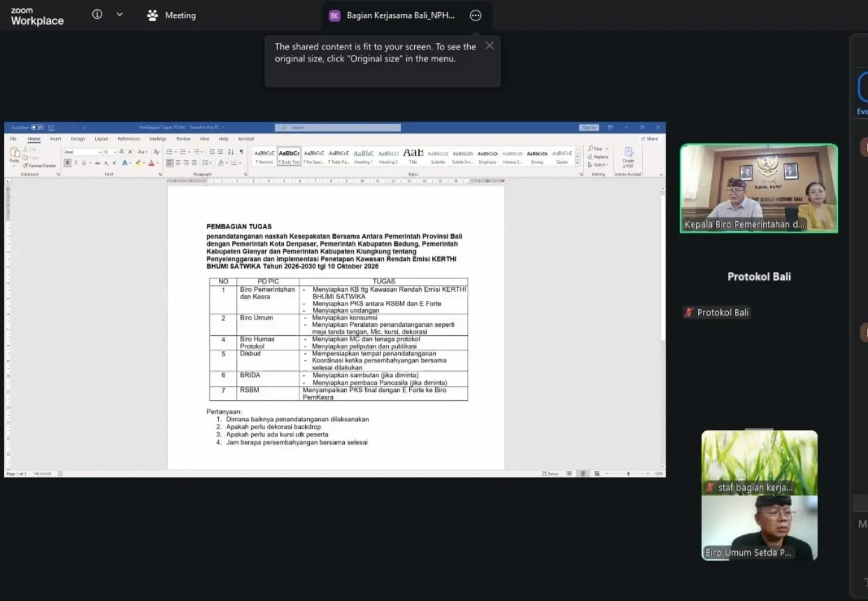Open the Arial font name dropdown

point(83,152)
